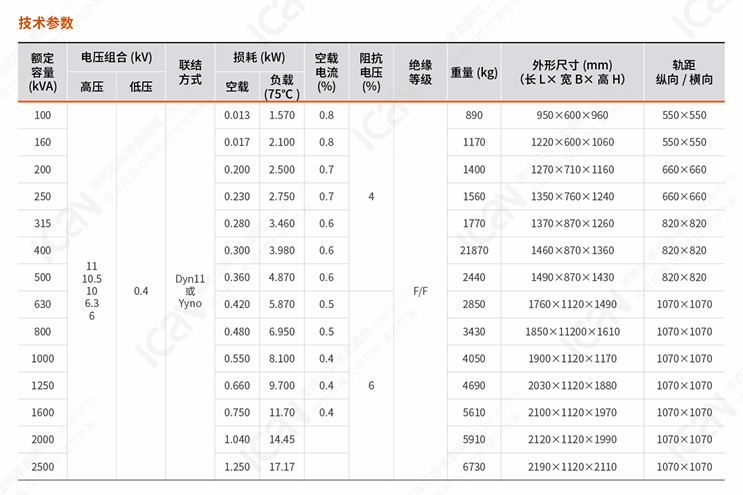This screenshot has width=743, height=495.
Task: Select the load loss value 17.17
Action: (282, 466)
